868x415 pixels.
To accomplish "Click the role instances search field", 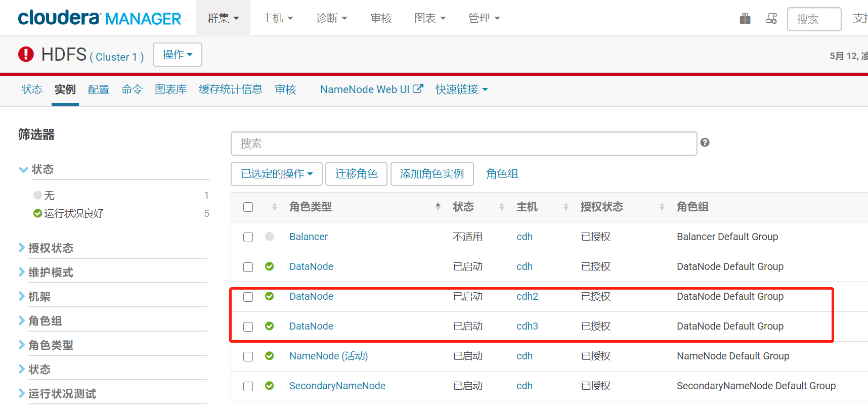I will (463, 144).
